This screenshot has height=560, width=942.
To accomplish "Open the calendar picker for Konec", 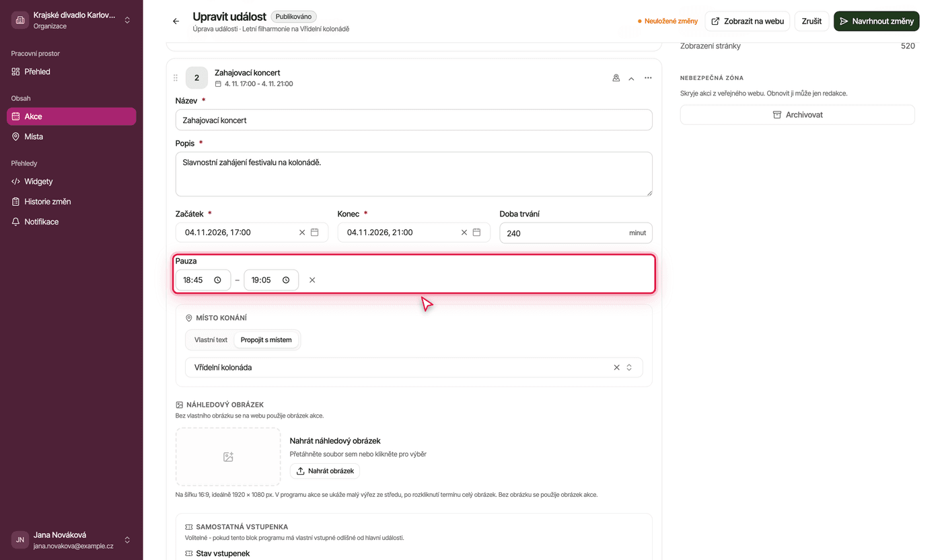I will point(476,233).
